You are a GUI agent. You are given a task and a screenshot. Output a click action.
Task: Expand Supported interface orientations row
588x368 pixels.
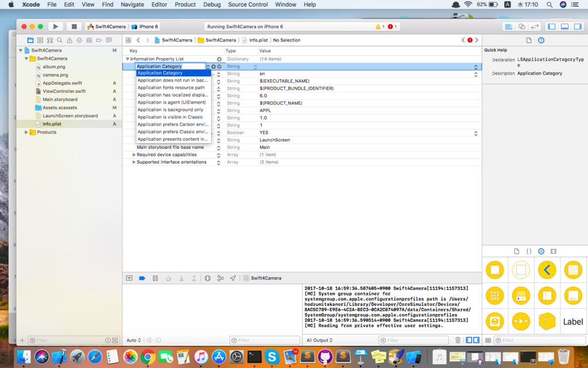[x=134, y=162]
